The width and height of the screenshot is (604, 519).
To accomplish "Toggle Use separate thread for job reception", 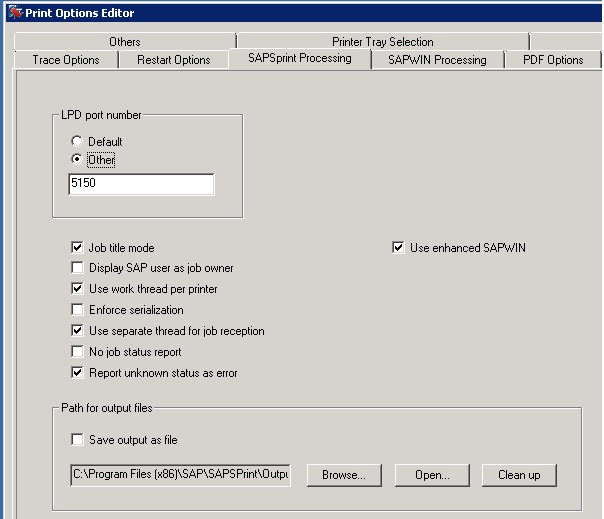I will tap(78, 331).
